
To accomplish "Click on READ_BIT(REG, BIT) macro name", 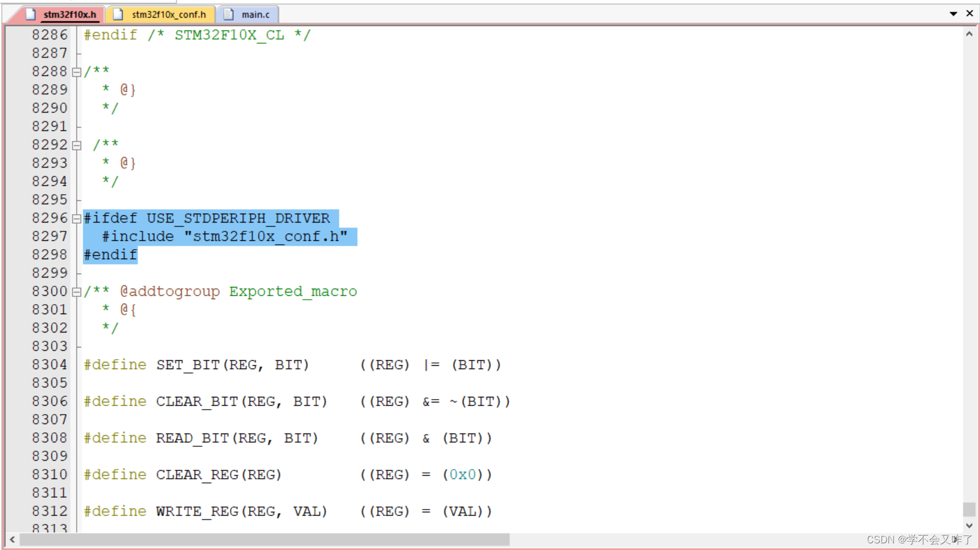I will click(x=237, y=438).
